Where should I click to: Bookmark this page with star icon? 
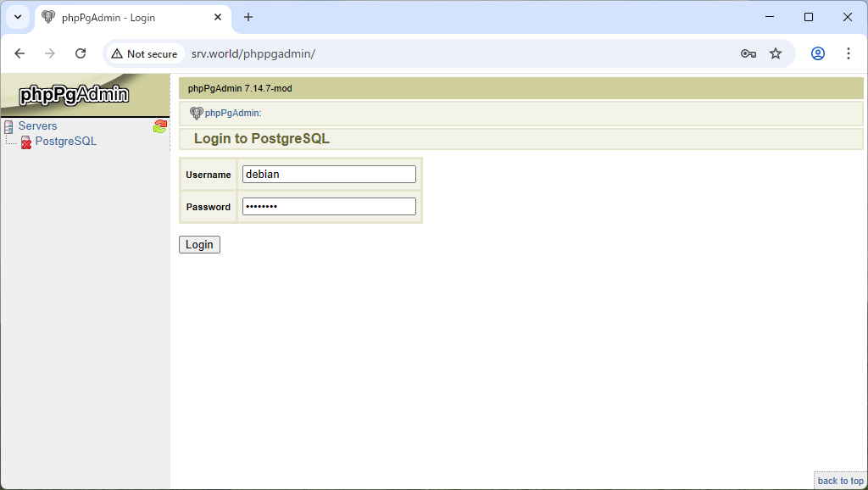tap(776, 53)
